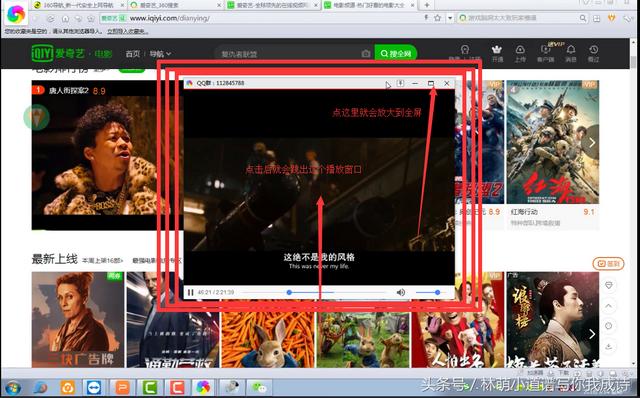640x398 pixels.
Task: Click the browser search magnifier icon
Action: [x=583, y=18]
